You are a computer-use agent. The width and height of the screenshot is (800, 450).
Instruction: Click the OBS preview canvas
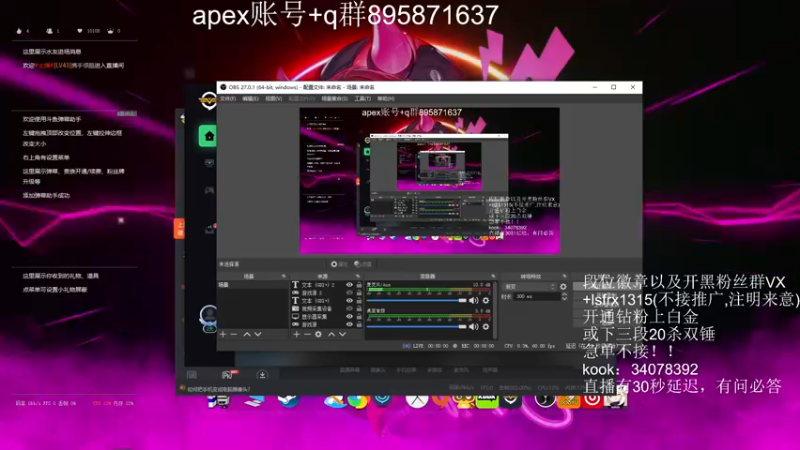pos(429,180)
